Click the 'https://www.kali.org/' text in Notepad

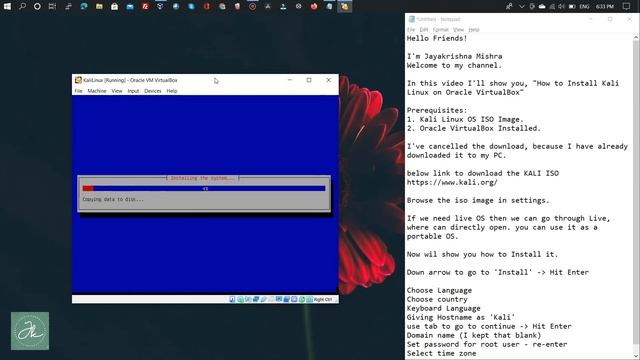(452, 182)
